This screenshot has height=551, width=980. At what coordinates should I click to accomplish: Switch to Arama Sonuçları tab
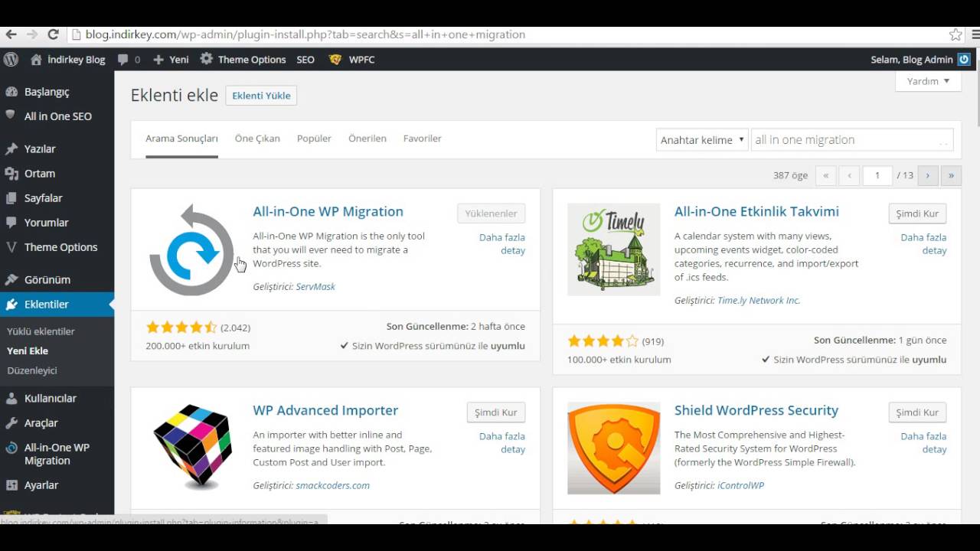pos(181,139)
